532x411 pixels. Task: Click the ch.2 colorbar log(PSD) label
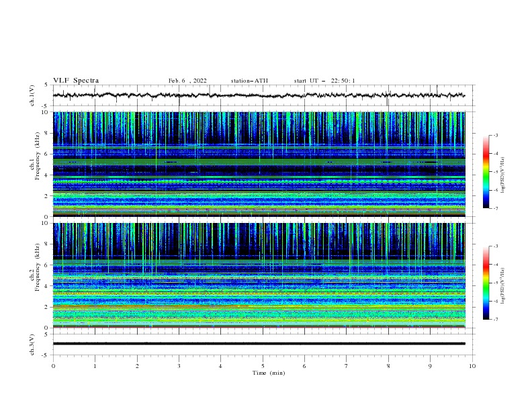pos(502,286)
